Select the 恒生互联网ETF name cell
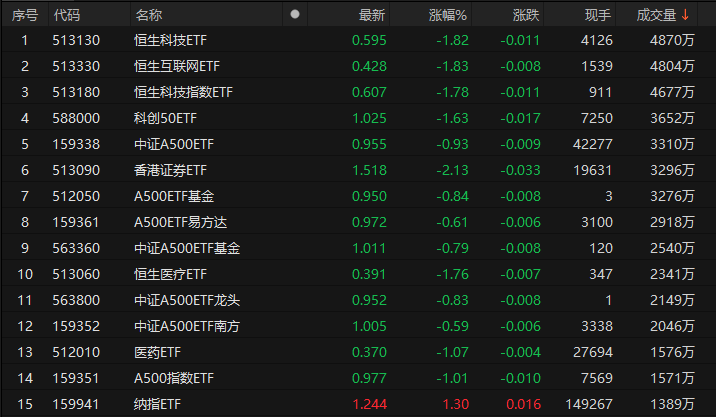Image resolution: width=716 pixels, height=417 pixels. (177, 66)
